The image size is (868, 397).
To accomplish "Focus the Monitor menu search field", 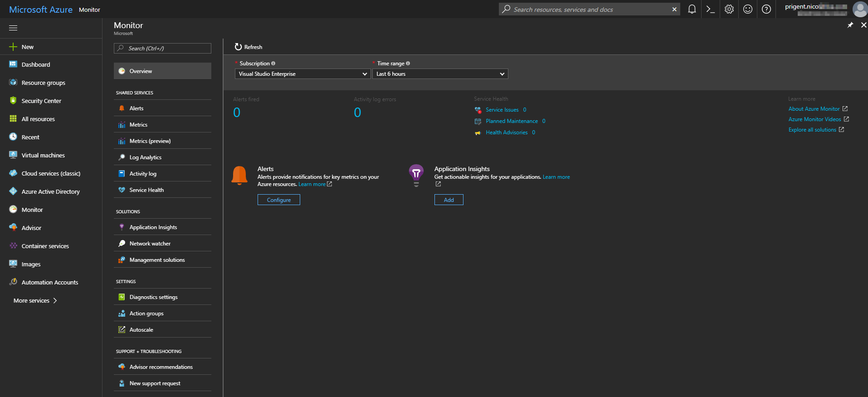I will click(162, 48).
